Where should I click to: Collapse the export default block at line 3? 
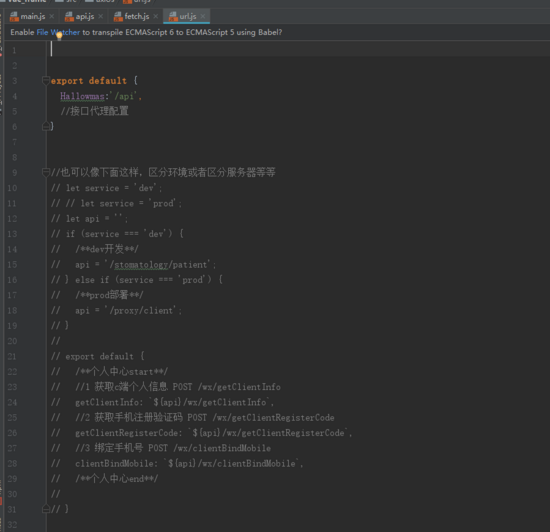click(x=46, y=81)
